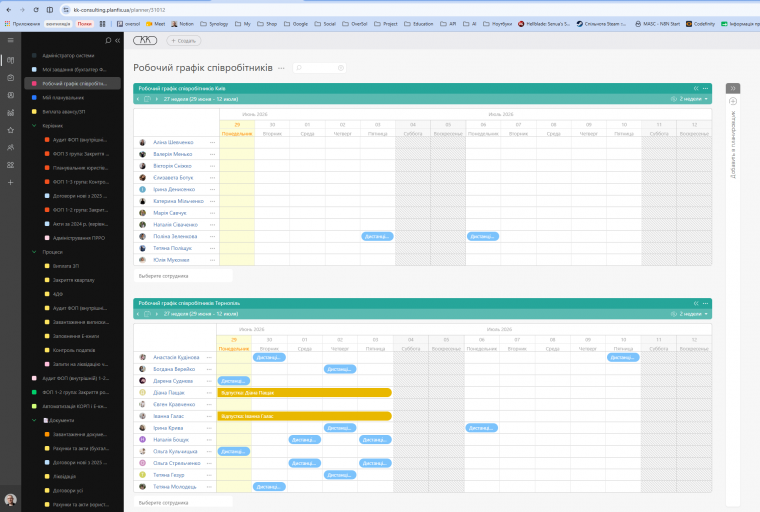Viewport: 760px width, 512px height.
Task: Click the Создать button
Action: (184, 41)
